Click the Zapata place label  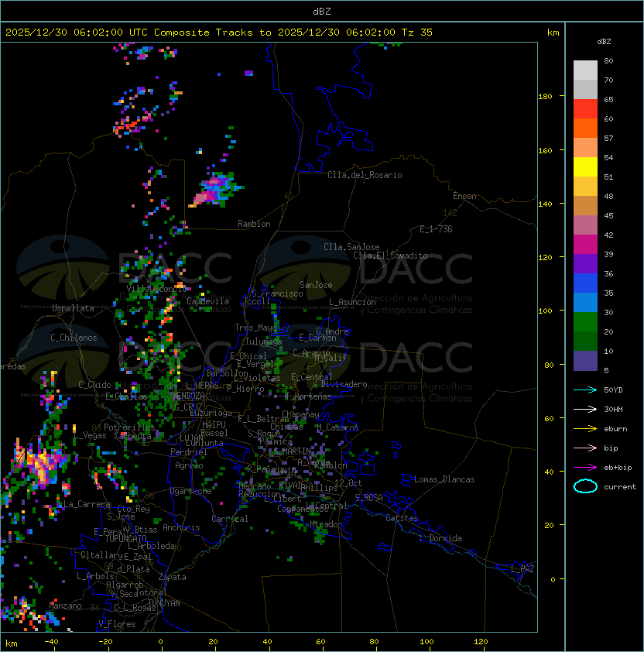(x=172, y=577)
